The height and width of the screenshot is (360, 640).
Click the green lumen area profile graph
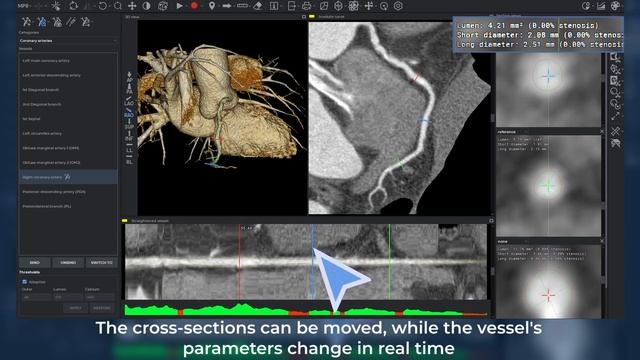[x=306, y=310]
